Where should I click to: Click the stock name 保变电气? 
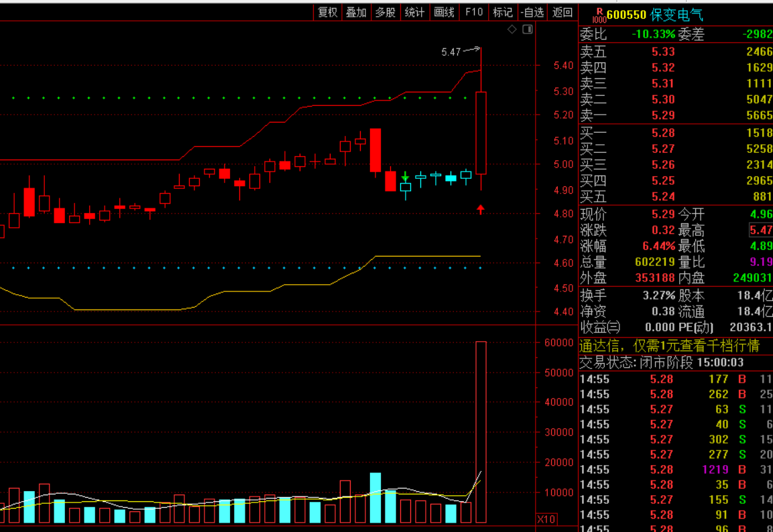coord(676,15)
